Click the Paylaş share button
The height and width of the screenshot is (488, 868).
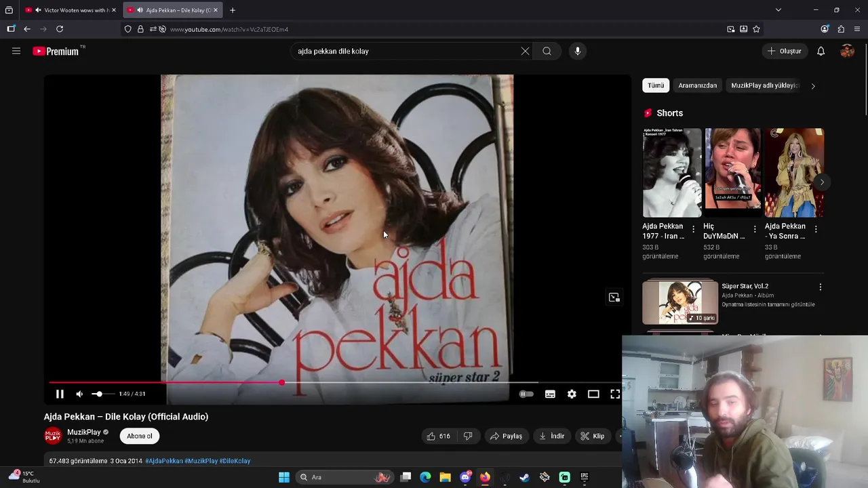click(507, 436)
